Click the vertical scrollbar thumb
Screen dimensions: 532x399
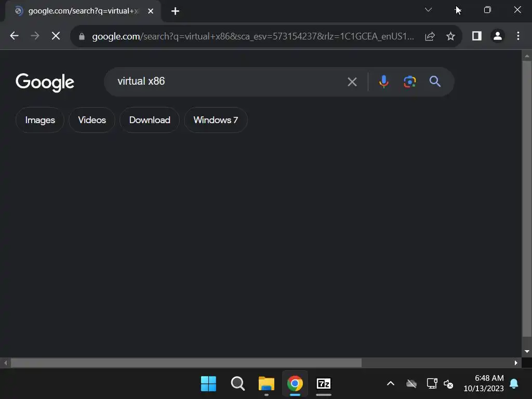pos(527,199)
